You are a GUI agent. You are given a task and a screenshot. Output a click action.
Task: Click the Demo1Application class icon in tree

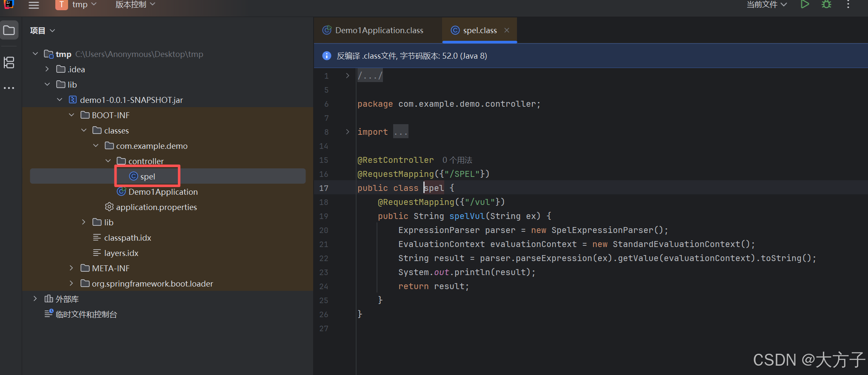click(x=122, y=191)
